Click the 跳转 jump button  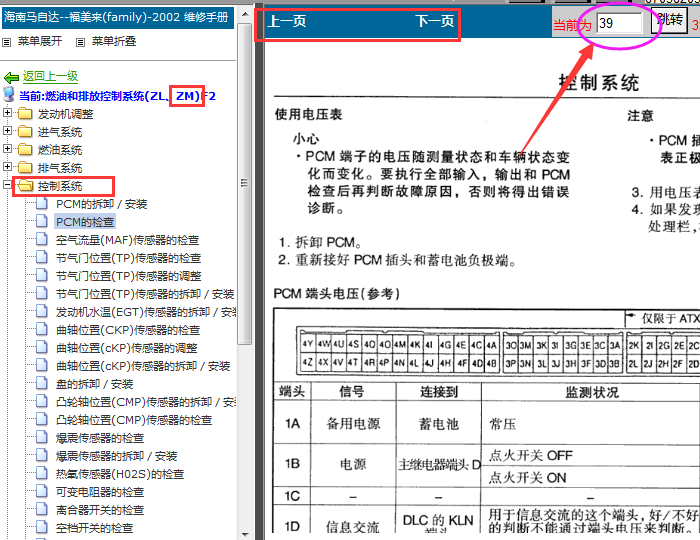669,21
